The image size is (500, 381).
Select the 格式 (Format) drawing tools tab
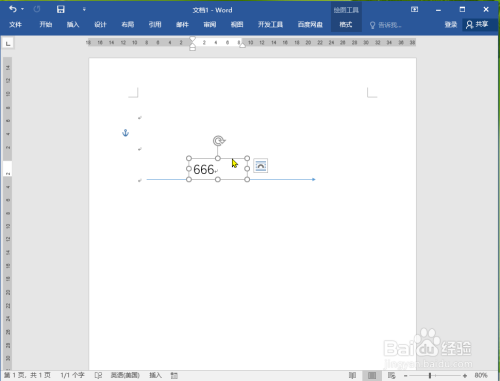coord(346,24)
